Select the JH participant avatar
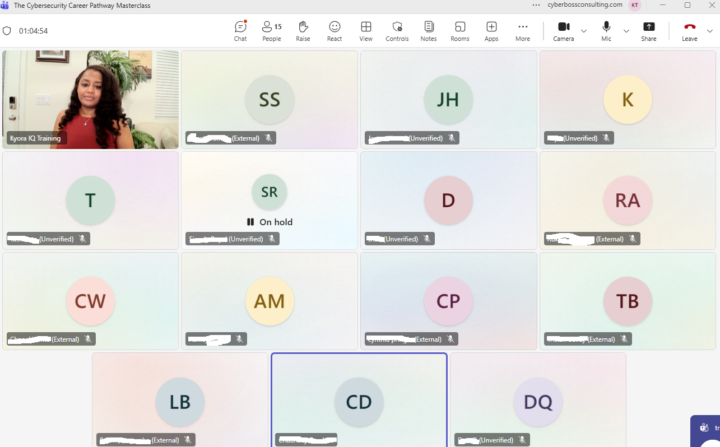This screenshot has width=720, height=447. [x=448, y=100]
